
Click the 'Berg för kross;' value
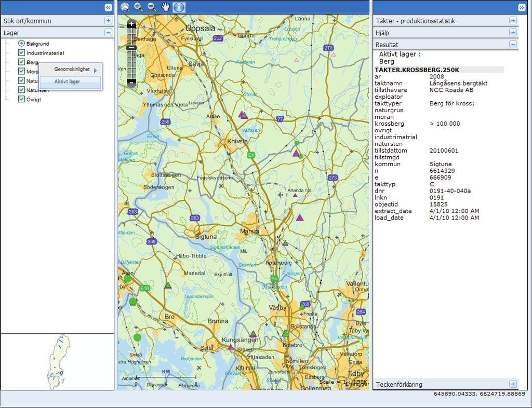point(452,103)
